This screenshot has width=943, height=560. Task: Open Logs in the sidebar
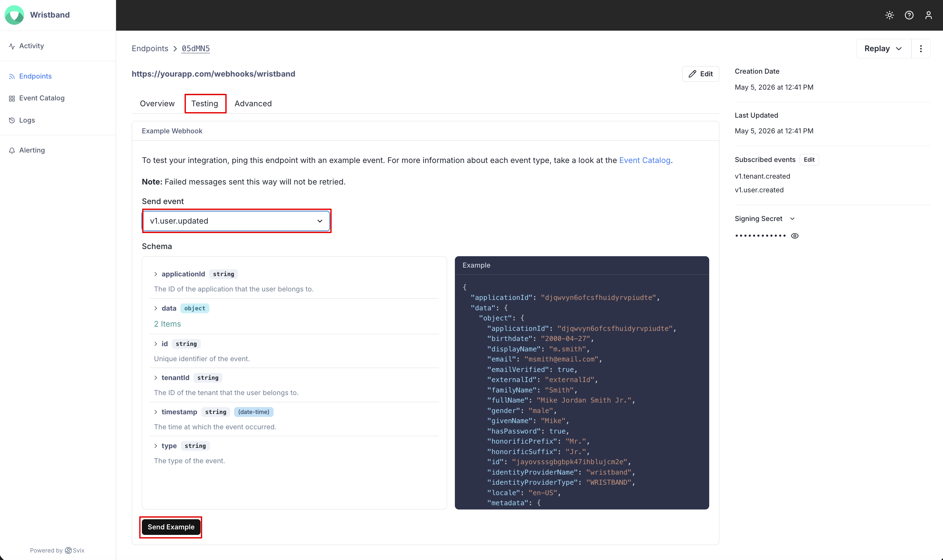click(x=22, y=120)
